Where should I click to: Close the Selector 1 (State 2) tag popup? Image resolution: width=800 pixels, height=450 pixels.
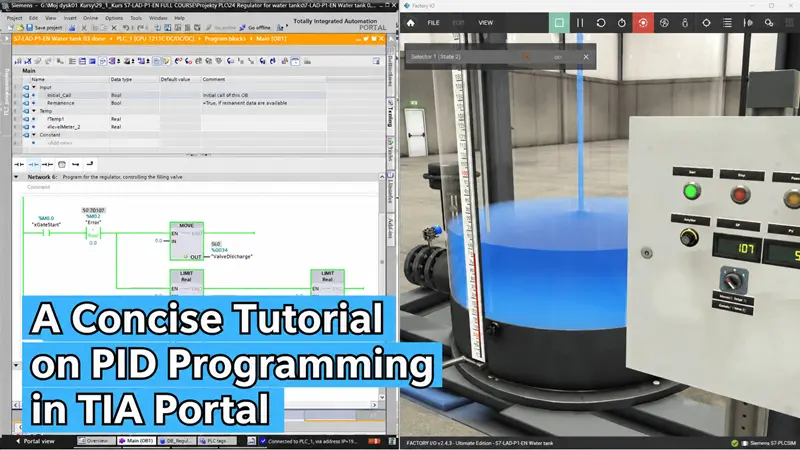[x=586, y=57]
